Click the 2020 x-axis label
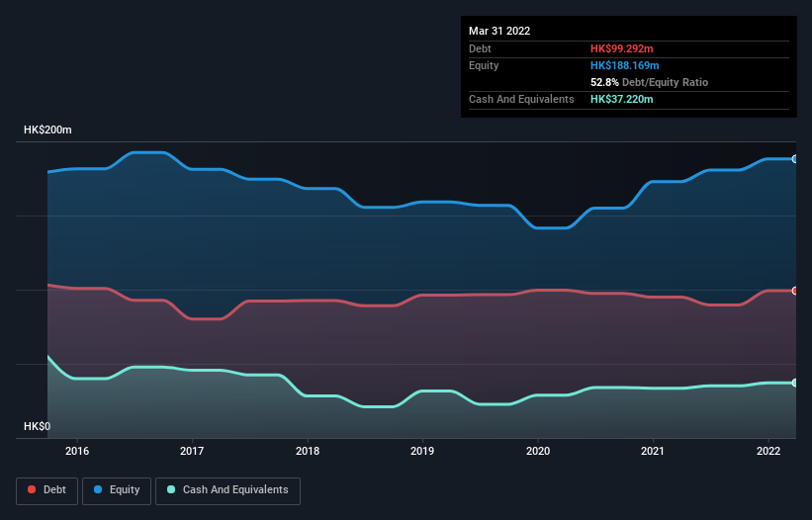Image resolution: width=812 pixels, height=520 pixels. 538,451
